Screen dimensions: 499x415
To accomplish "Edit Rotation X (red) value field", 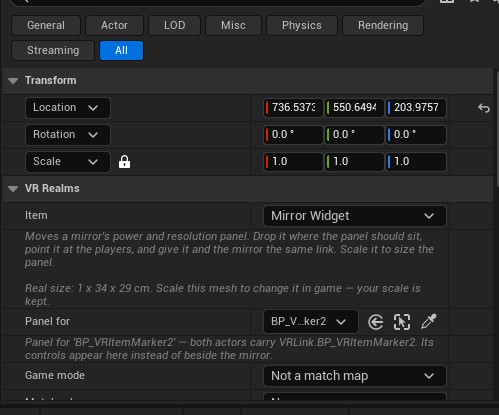I will (293, 135).
